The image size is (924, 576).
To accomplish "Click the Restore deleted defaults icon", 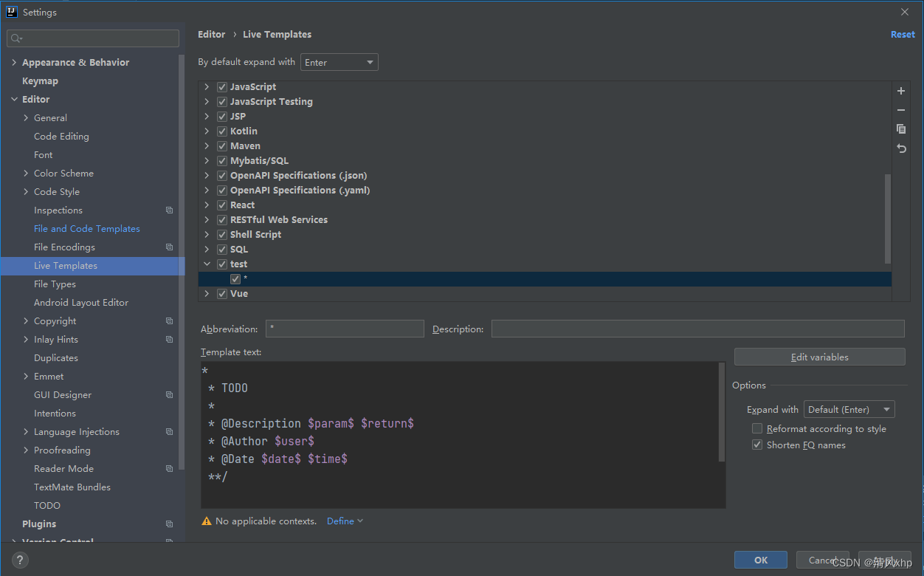I will click(900, 148).
